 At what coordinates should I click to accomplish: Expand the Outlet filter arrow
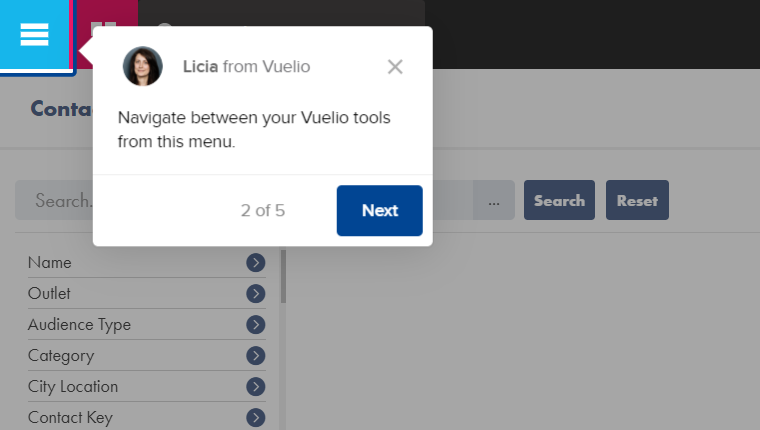(x=255, y=294)
